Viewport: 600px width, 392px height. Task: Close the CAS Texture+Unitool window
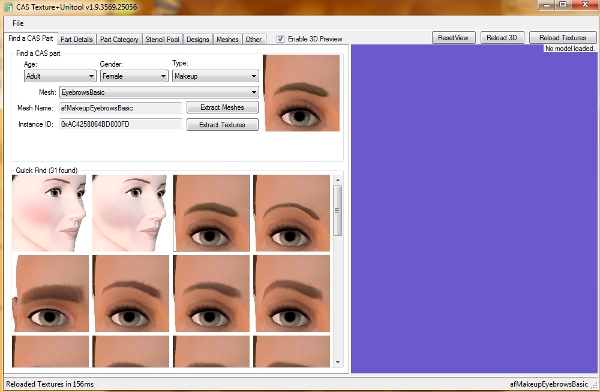tap(585, 5)
